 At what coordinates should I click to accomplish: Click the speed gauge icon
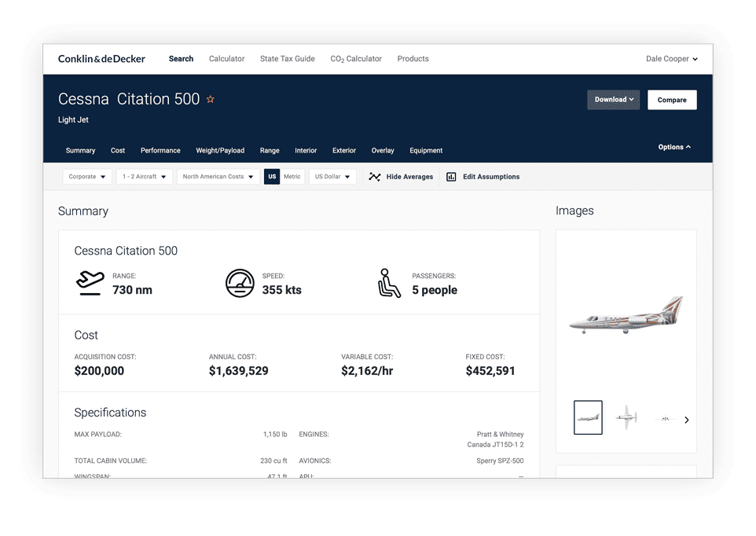pos(240,283)
